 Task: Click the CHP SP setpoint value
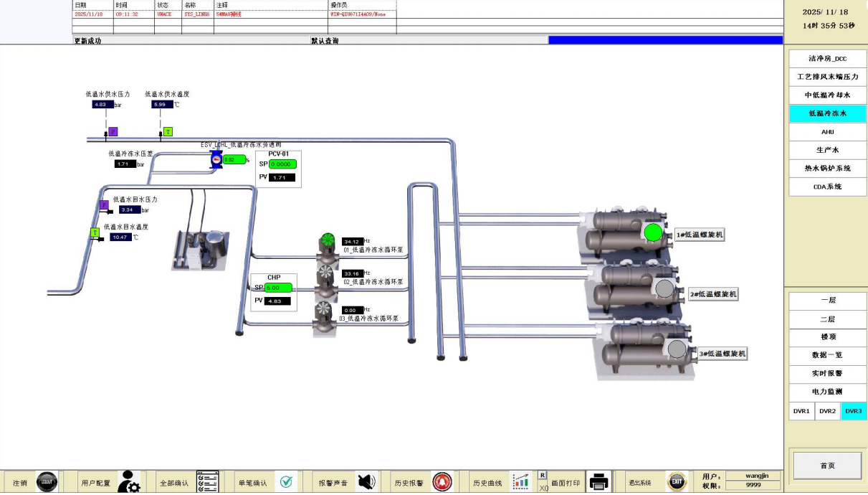tap(279, 288)
